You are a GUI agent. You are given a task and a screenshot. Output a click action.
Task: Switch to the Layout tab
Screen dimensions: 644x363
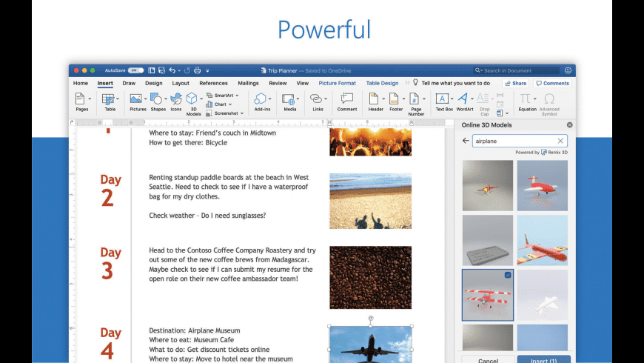click(180, 84)
